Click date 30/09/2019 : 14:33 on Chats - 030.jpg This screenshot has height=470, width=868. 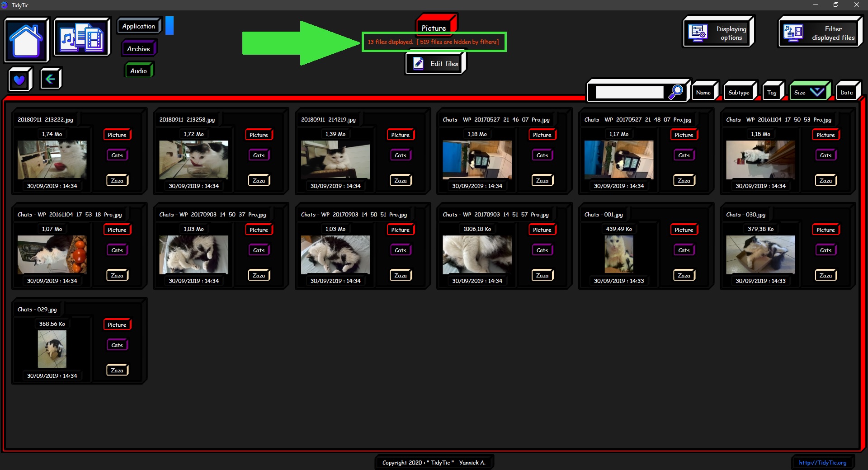tap(760, 281)
